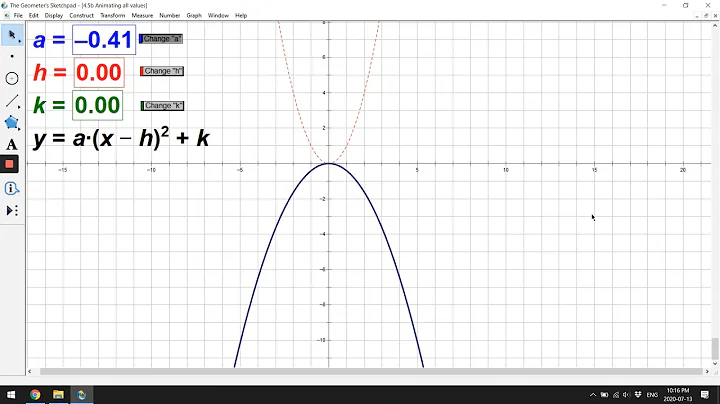Select the Arrow selection tool

click(12, 35)
